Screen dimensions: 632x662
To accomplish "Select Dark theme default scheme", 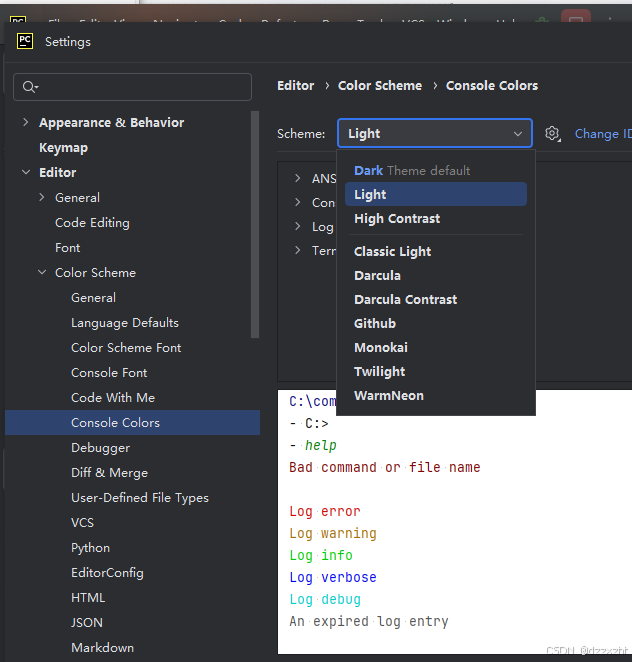I will tap(436, 171).
